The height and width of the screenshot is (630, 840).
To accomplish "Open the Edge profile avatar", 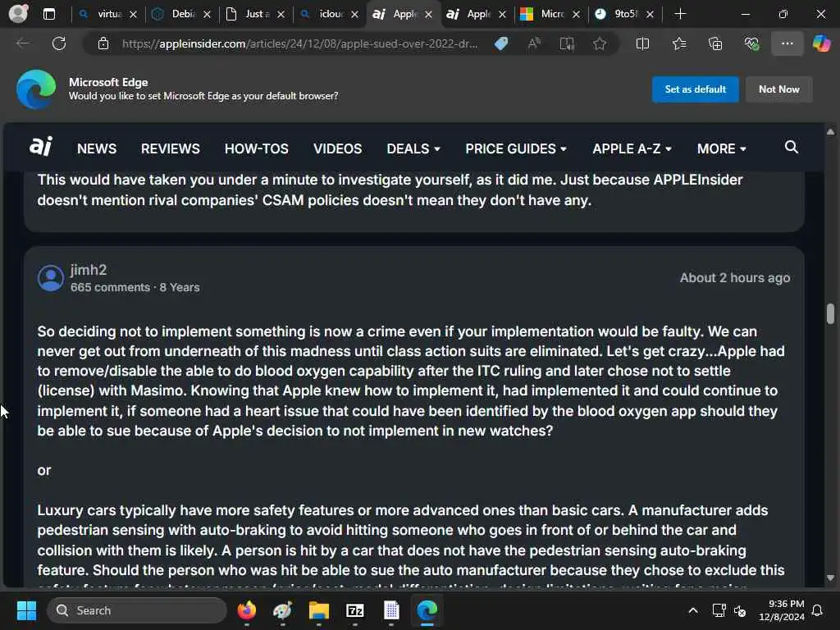I will point(18,13).
